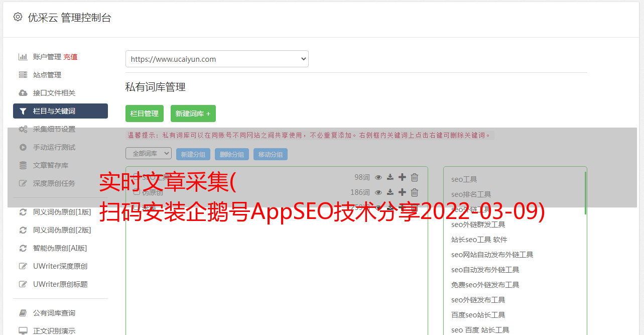Screen dimensions: 644x335
Task: Click the keyword list's green scrollbar
Action: click(585, 193)
